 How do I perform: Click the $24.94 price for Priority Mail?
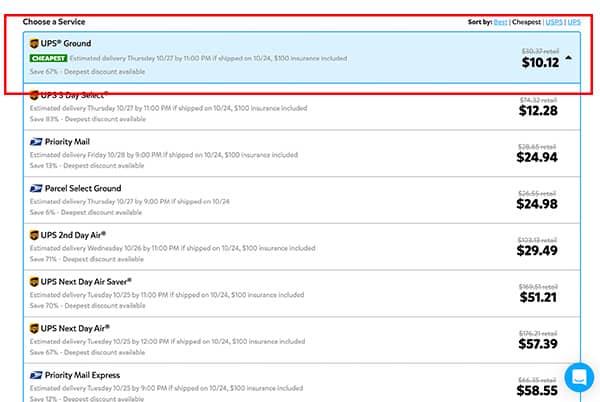pyautogui.click(x=537, y=158)
